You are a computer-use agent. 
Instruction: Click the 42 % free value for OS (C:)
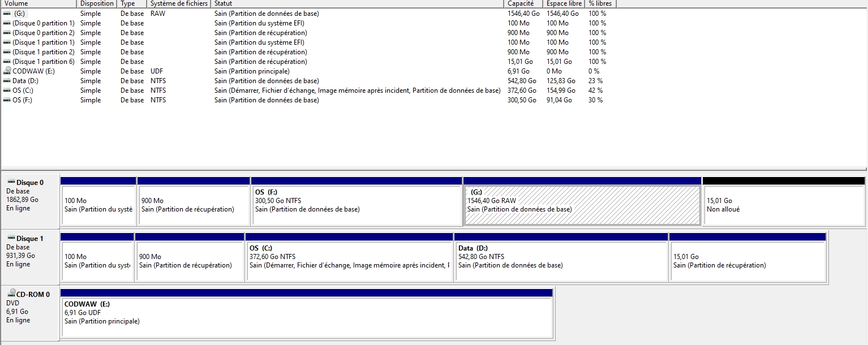[595, 90]
